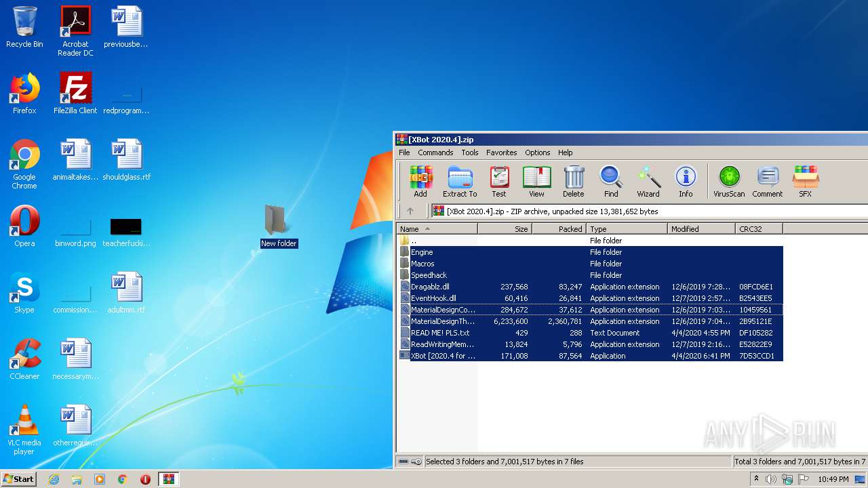Open the Tools menu
Image resolution: width=868 pixels, height=488 pixels.
(470, 152)
